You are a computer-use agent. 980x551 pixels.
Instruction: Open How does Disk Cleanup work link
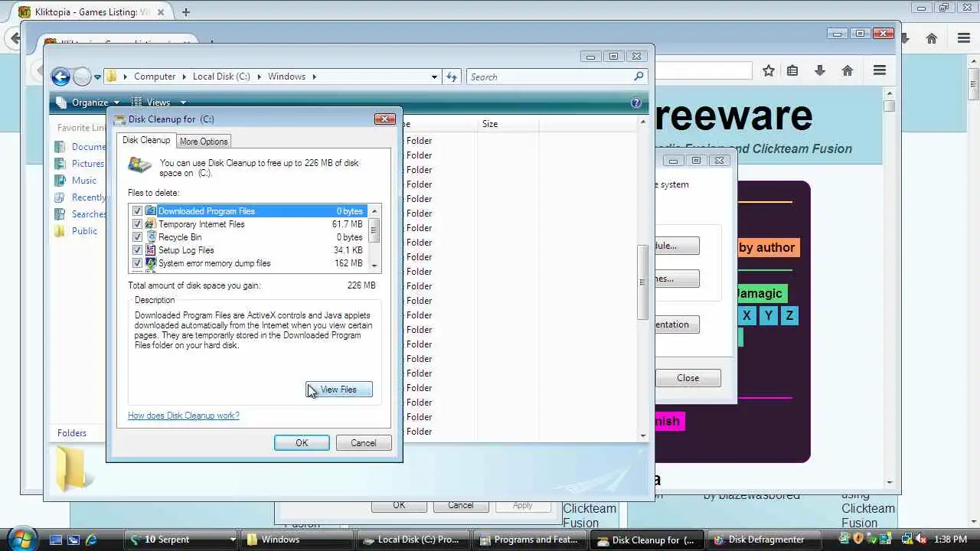[x=184, y=416]
